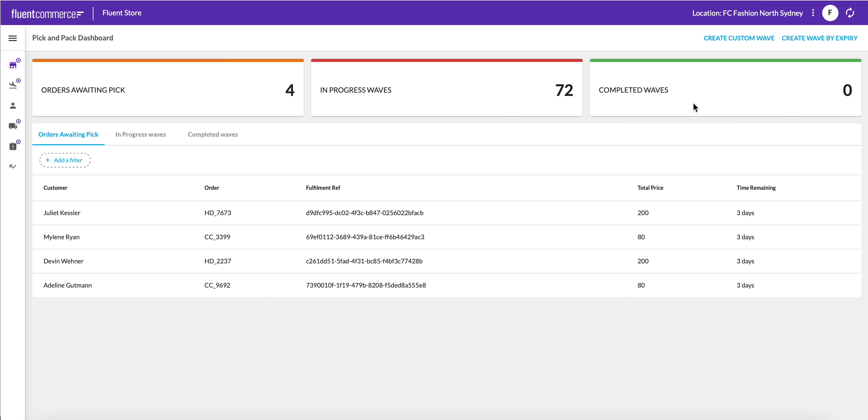Viewport: 868px width, 420px height.
Task: Select the Orders Awaiting Pick tab
Action: (68, 135)
